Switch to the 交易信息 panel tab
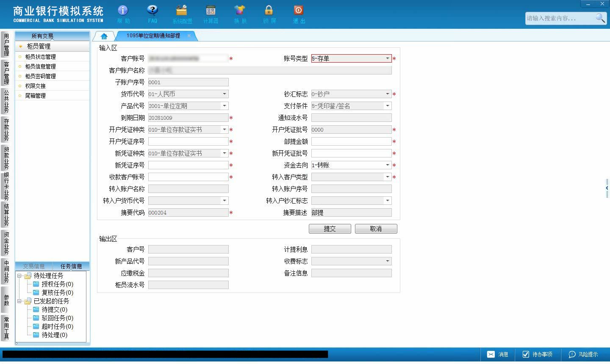Viewport: 610px width, 364px height. [34, 266]
